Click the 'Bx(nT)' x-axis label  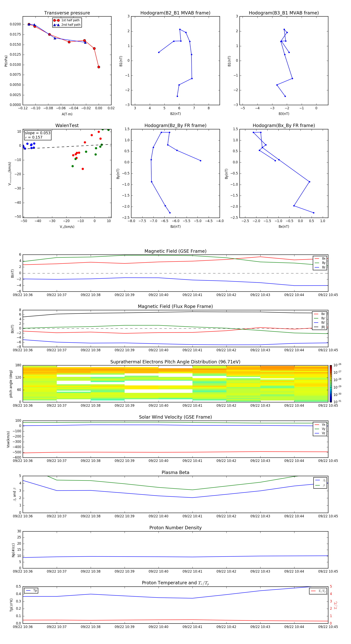284,227
